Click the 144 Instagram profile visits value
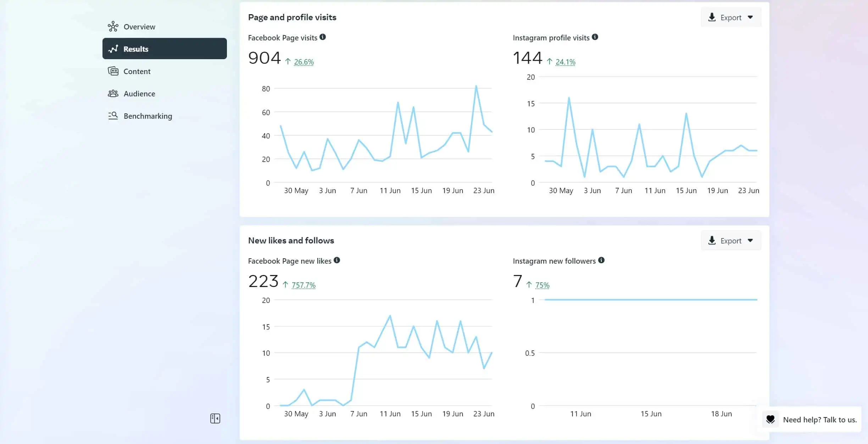The image size is (868, 444). 528,58
